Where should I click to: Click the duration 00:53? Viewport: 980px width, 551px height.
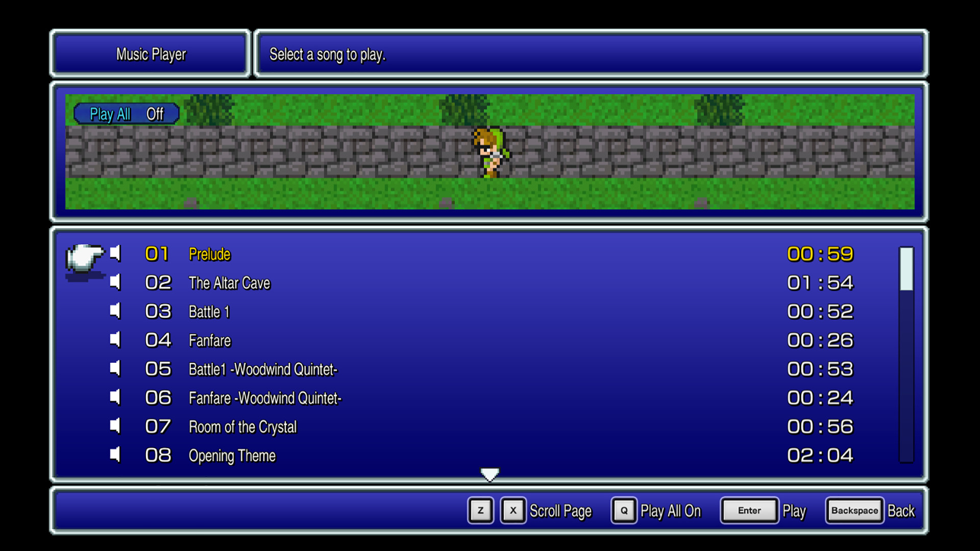[x=820, y=369]
